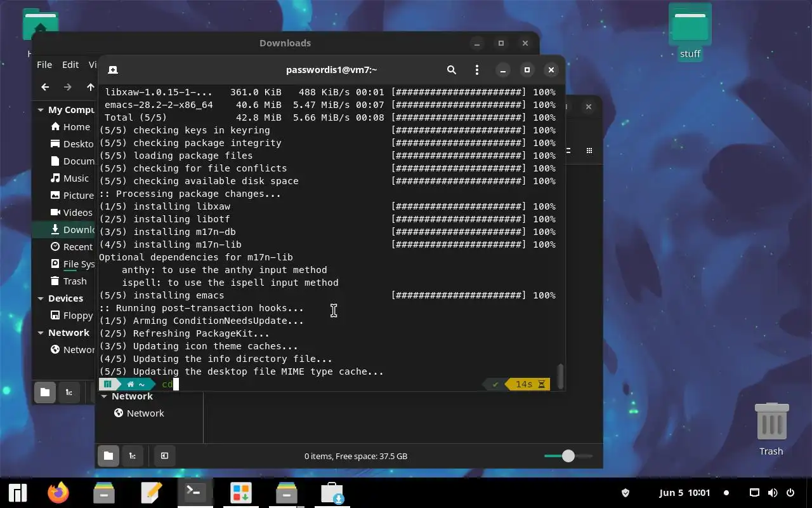Open the stuff folder on desktop
The width and height of the screenshot is (812, 508).
(690, 32)
